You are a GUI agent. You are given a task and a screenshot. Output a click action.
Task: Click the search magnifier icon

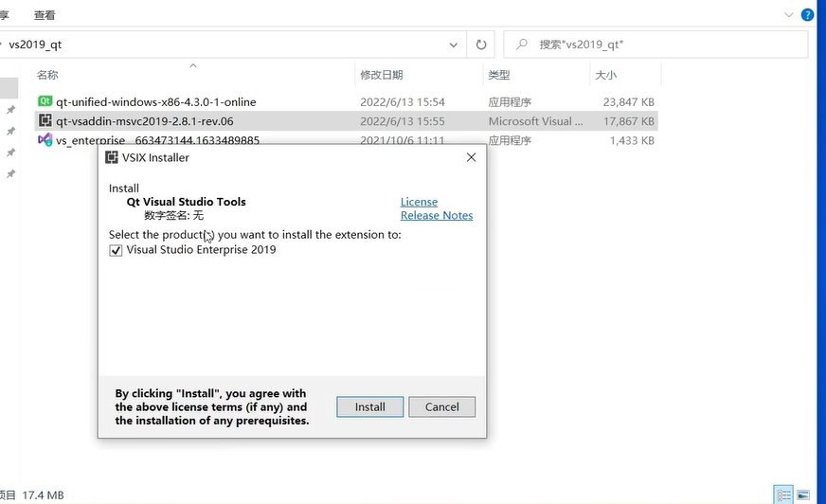[x=522, y=45]
